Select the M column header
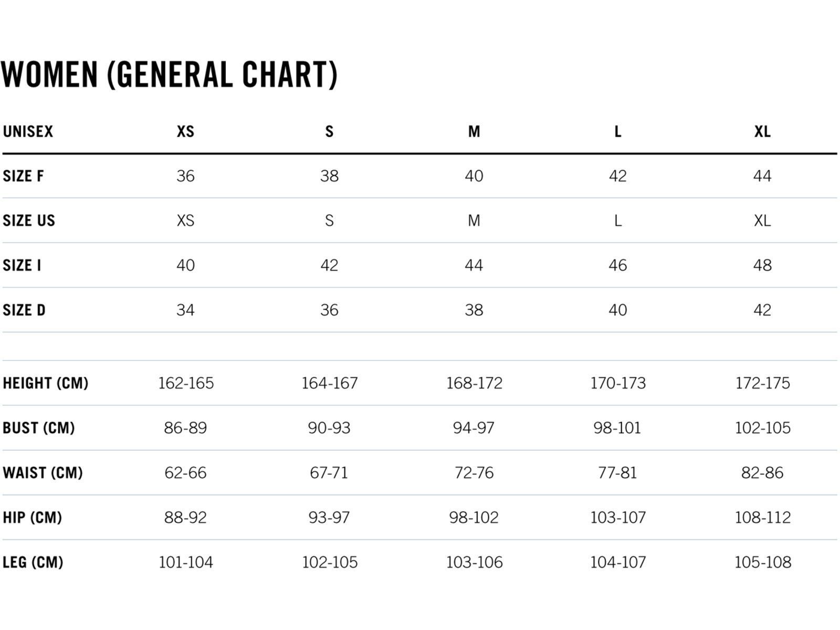The width and height of the screenshot is (840, 630). pyautogui.click(x=474, y=131)
